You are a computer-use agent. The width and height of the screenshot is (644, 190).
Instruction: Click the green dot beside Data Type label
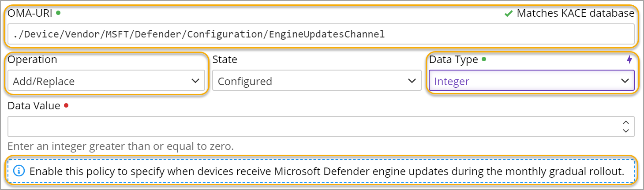pyautogui.click(x=484, y=59)
